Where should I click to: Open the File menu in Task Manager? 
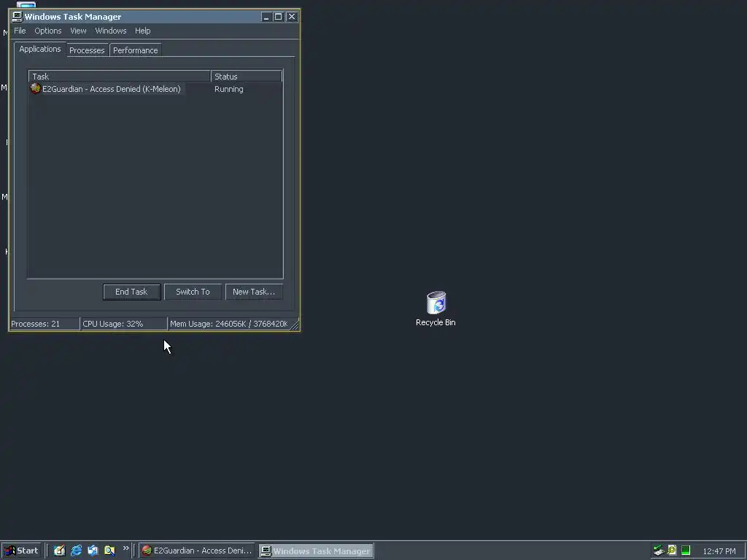pos(20,31)
